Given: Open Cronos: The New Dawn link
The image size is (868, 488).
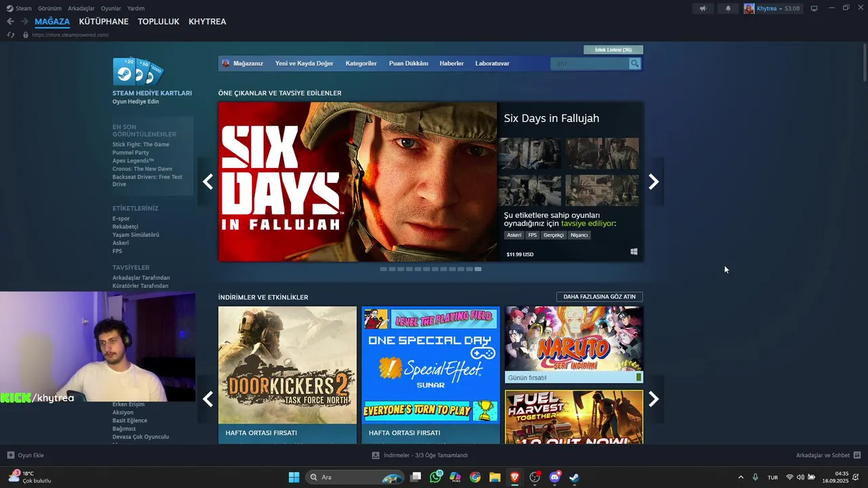Looking at the screenshot, I should [x=142, y=169].
